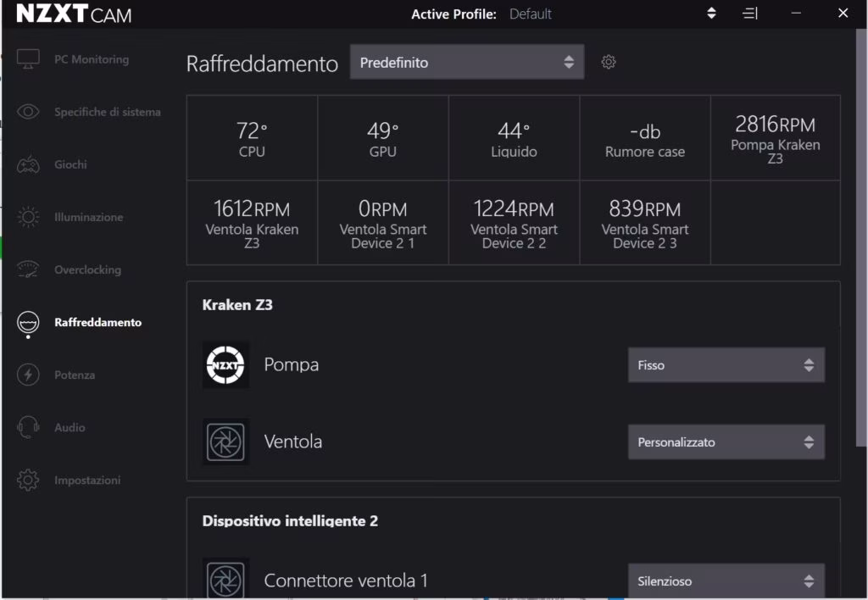The image size is (868, 600).
Task: Click the gauge icon for Overclocking
Action: 28,269
